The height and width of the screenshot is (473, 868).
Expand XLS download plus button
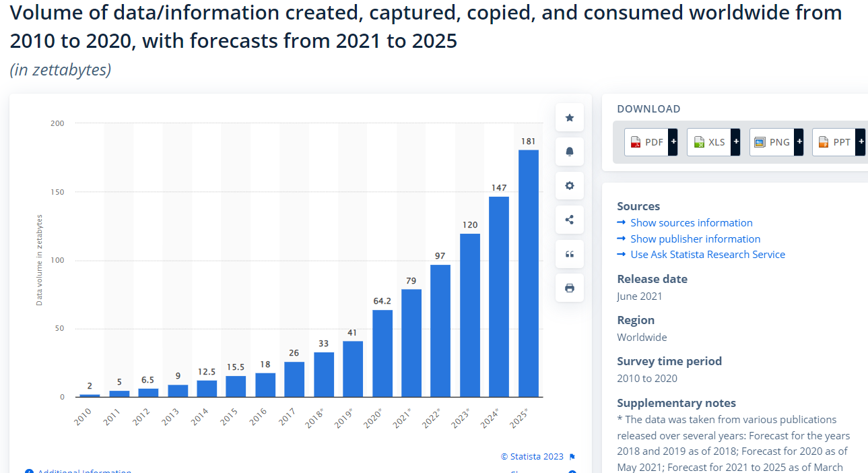[735, 142]
